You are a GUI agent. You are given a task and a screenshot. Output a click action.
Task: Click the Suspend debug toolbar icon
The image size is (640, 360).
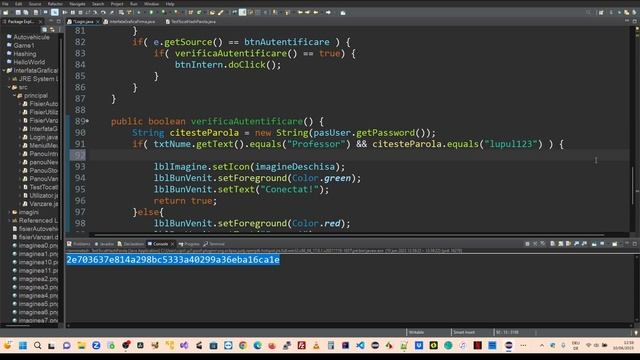(x=73, y=13)
